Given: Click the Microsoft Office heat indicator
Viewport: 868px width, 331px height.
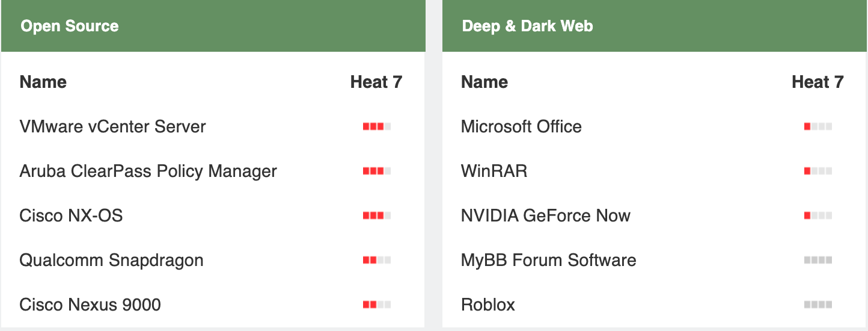Looking at the screenshot, I should click(x=818, y=127).
